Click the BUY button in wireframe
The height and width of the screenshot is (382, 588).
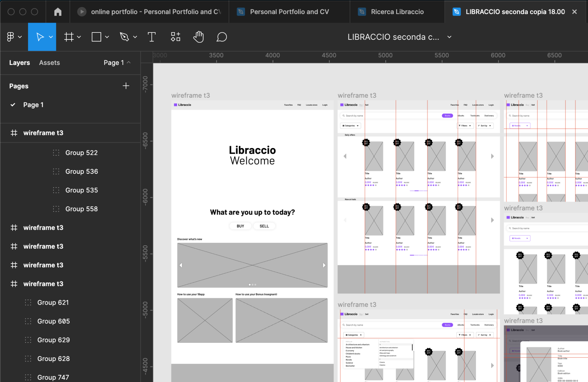point(240,226)
